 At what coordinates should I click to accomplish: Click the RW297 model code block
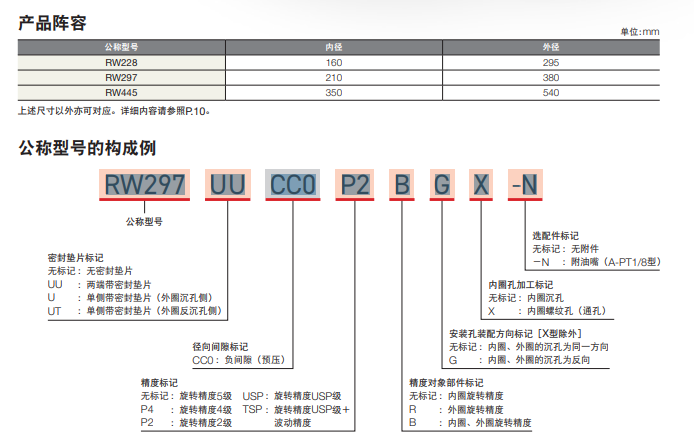click(x=147, y=184)
